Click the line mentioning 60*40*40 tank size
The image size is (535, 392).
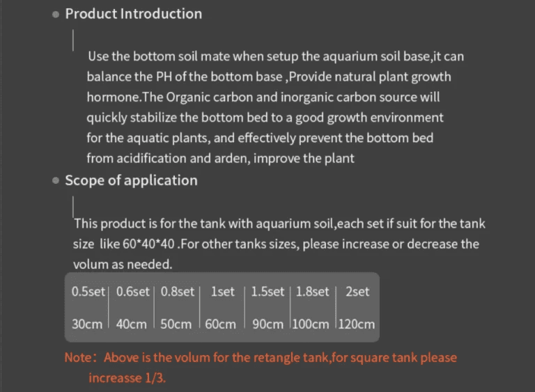point(276,244)
